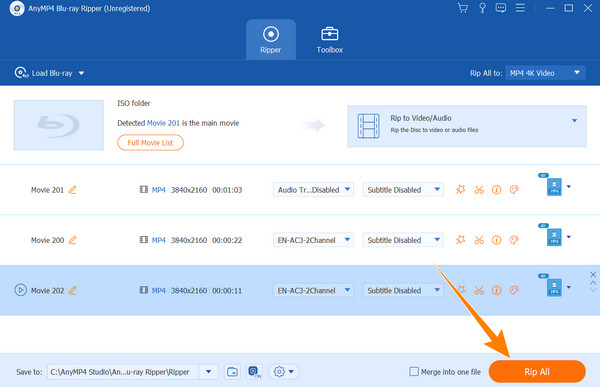Click the Save to path field

point(123,372)
